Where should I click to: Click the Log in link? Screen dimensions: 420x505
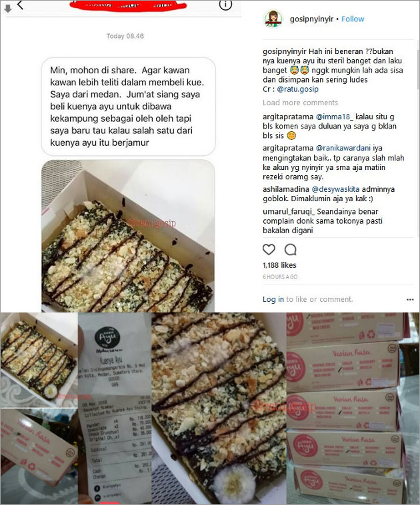pyautogui.click(x=273, y=299)
